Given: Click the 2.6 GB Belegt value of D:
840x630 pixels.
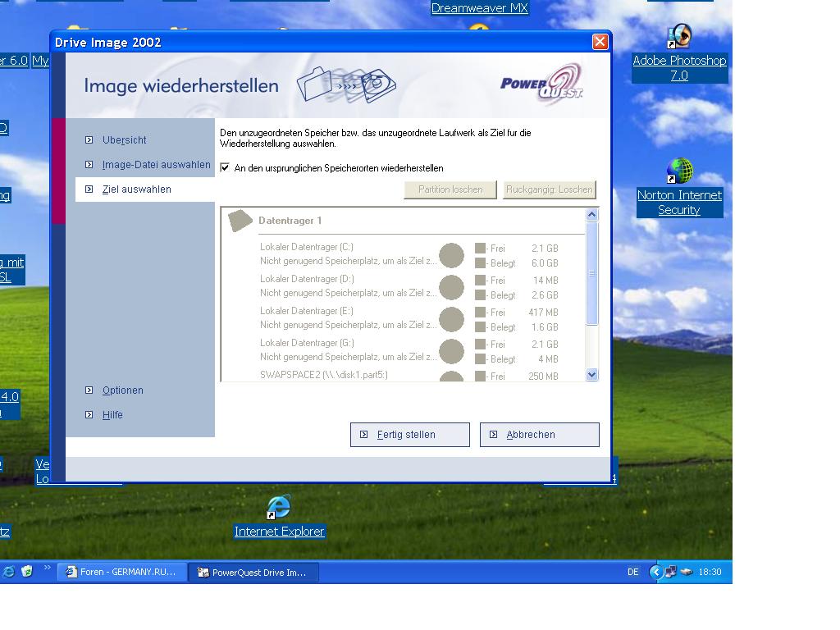Looking at the screenshot, I should (545, 295).
